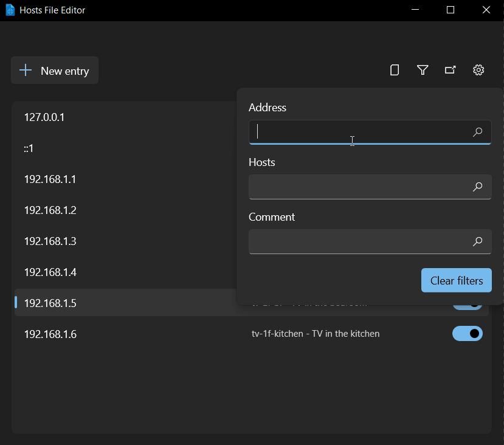This screenshot has height=445, width=504.
Task: Focus the Address filter text box
Action: 359,132
